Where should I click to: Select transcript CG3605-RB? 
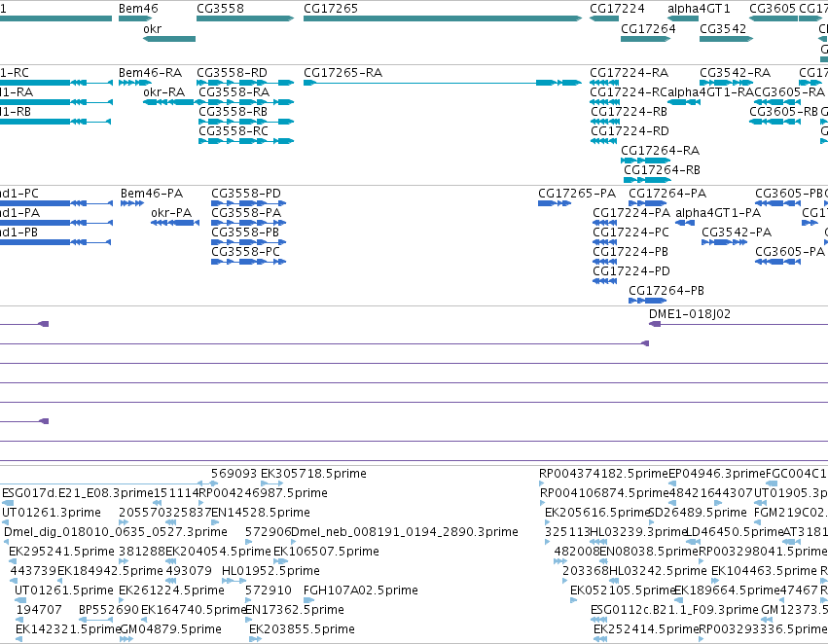pyautogui.click(x=775, y=122)
